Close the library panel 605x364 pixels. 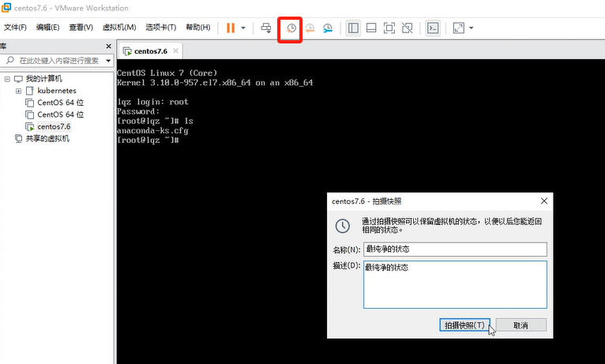point(108,47)
